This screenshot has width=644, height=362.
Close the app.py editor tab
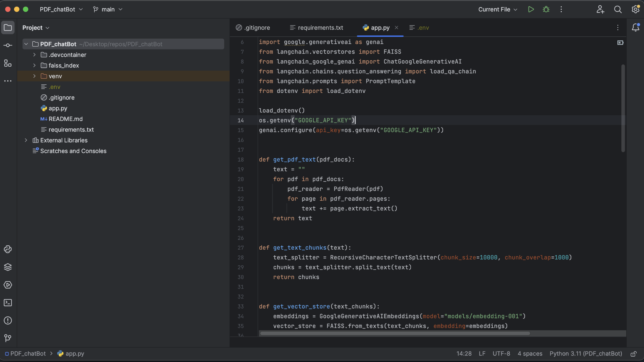pyautogui.click(x=396, y=27)
